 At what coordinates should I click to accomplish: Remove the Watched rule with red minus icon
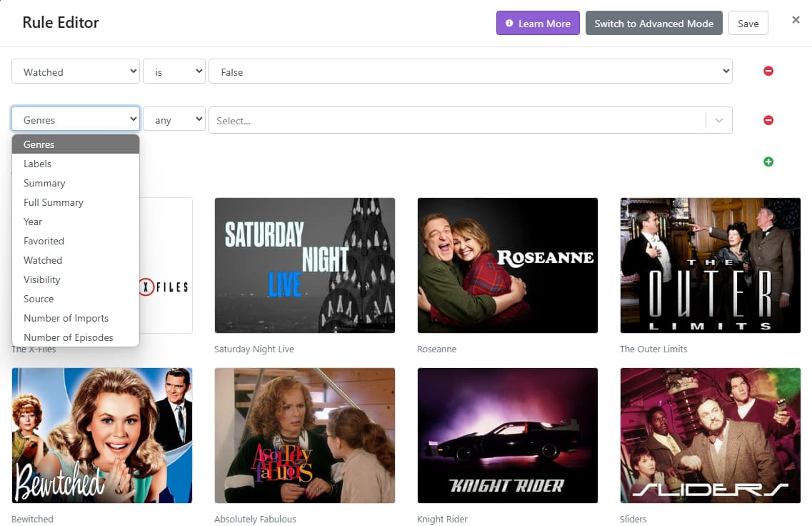point(768,71)
